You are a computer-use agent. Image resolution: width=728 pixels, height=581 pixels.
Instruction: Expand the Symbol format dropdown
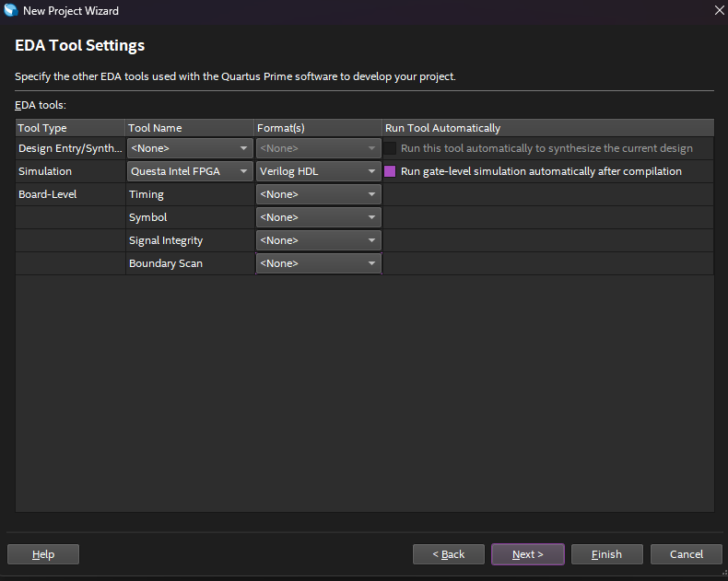click(318, 217)
